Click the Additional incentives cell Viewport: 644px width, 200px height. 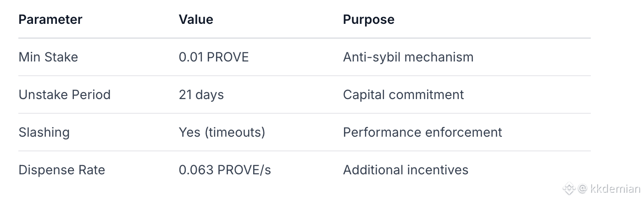tap(405, 170)
